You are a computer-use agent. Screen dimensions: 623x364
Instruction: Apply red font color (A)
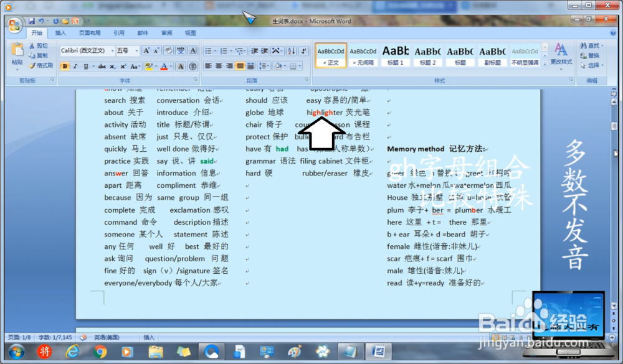[x=164, y=67]
